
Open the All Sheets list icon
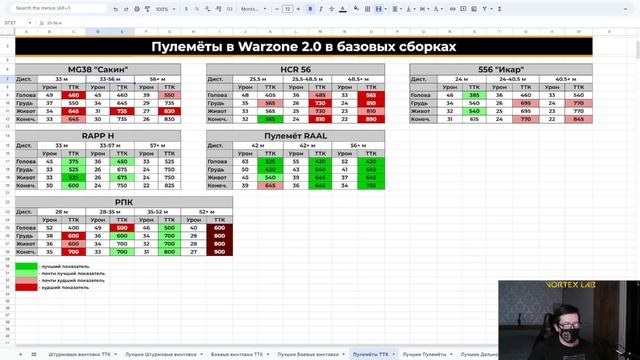click(x=34, y=354)
